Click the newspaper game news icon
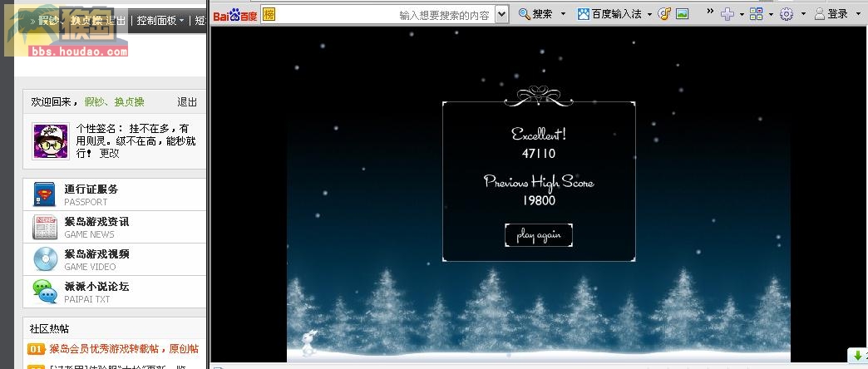Image resolution: width=868 pixels, height=369 pixels. 44,227
